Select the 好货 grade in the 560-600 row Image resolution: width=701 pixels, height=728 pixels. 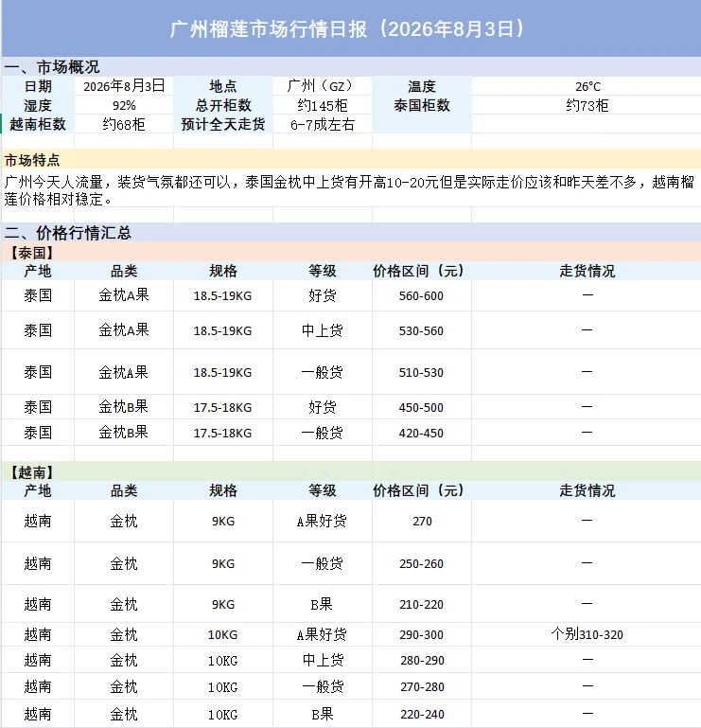[x=323, y=295]
